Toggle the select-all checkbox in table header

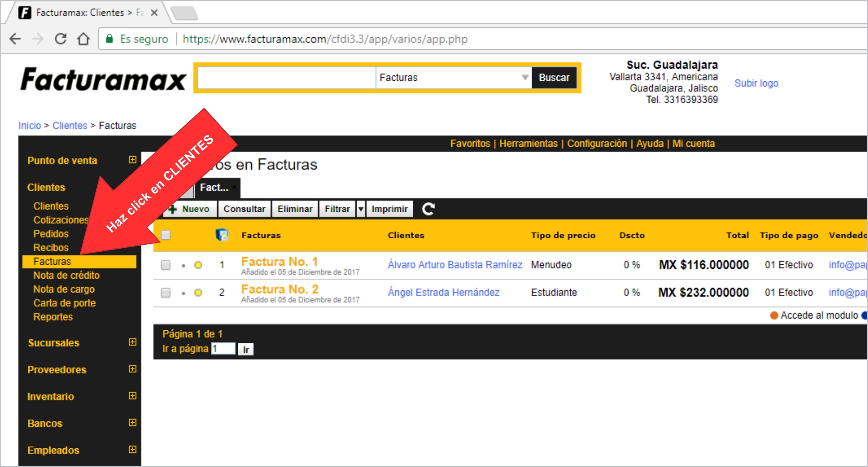[165, 235]
